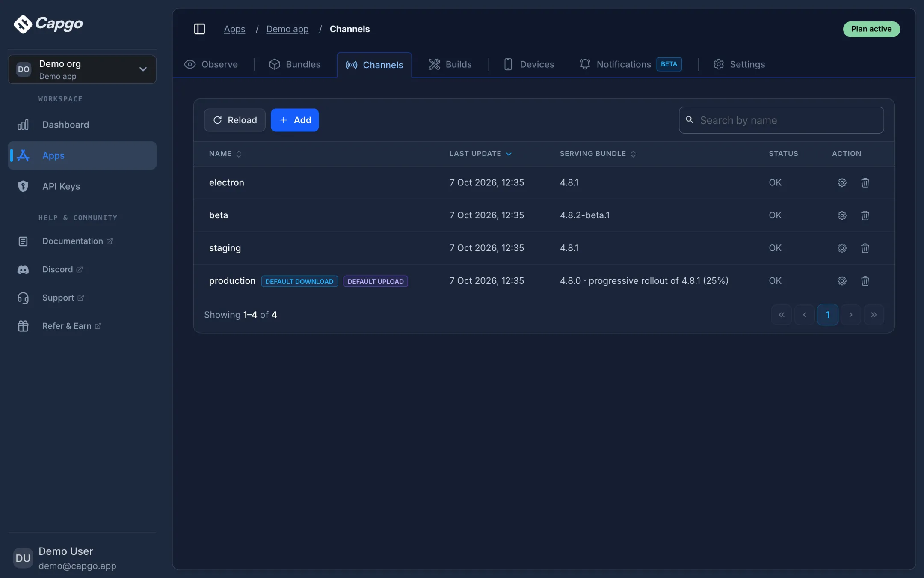Delete the electron channel with trash icon

pyautogui.click(x=865, y=182)
